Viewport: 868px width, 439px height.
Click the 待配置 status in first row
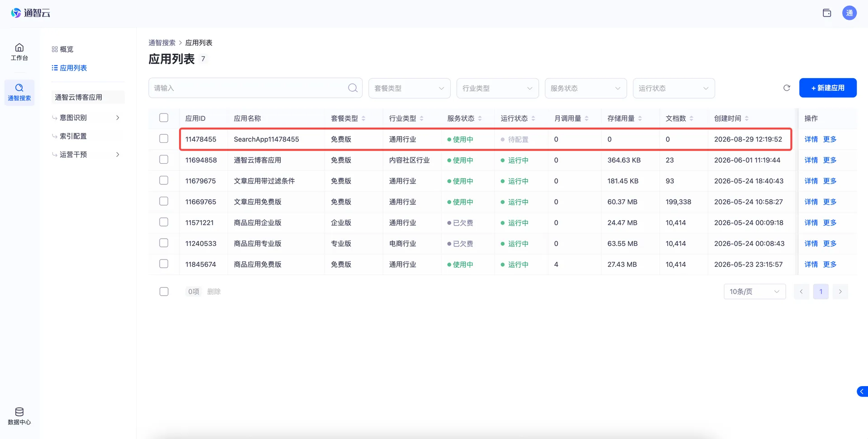click(x=515, y=139)
